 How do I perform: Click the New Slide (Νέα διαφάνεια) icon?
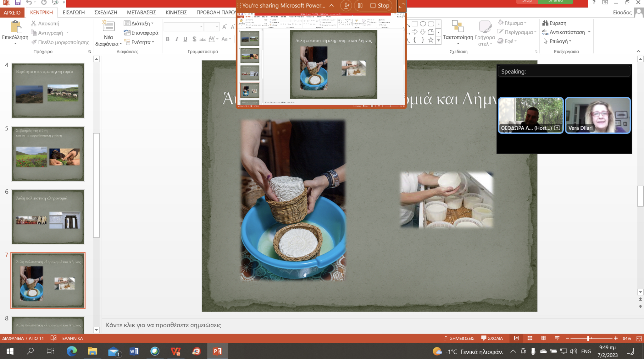click(x=108, y=26)
